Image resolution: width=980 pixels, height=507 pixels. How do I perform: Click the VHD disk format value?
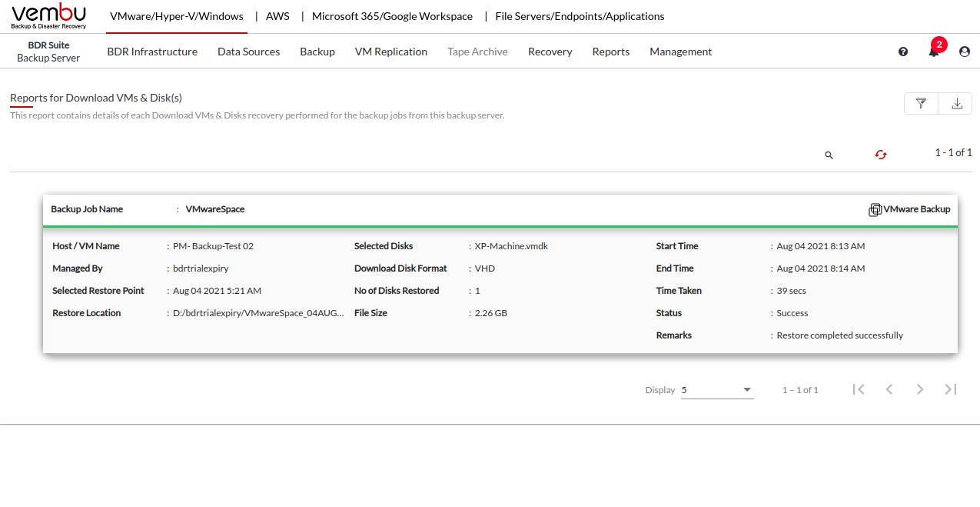(485, 269)
